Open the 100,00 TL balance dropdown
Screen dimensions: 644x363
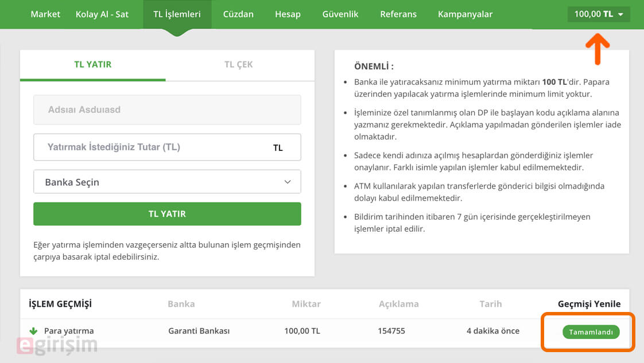[599, 14]
